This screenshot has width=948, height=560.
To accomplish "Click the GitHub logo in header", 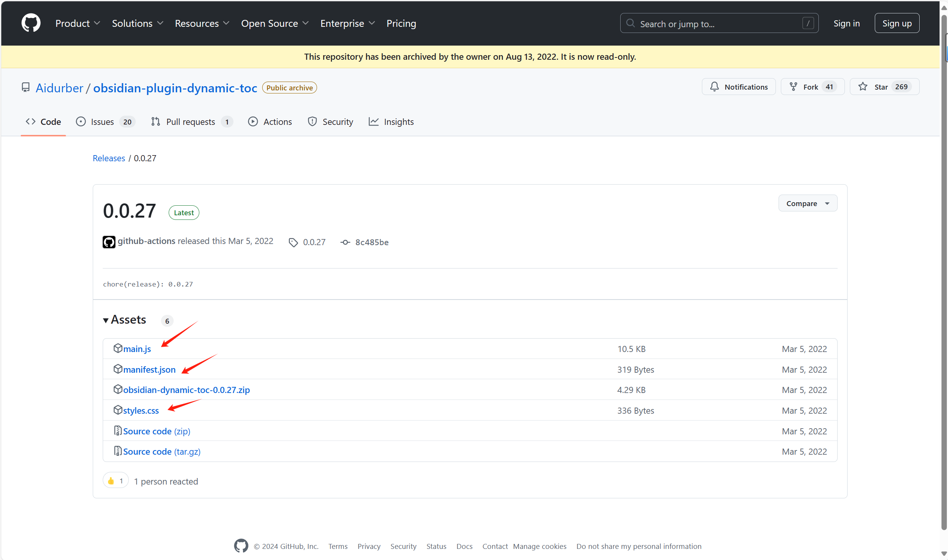I will 31,23.
